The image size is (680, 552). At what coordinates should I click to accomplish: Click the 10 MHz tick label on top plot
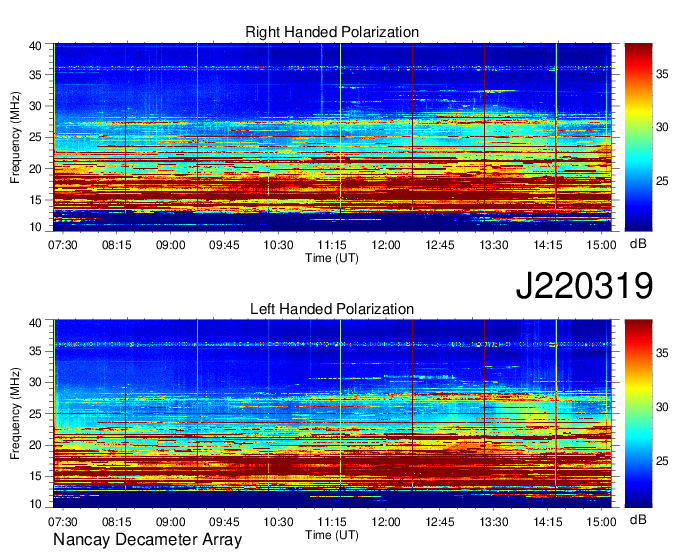pyautogui.click(x=36, y=227)
